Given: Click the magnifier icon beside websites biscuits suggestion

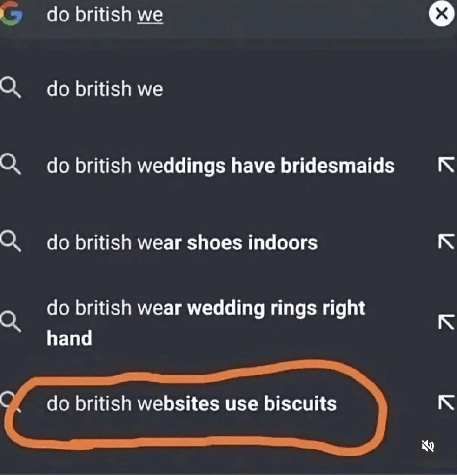Looking at the screenshot, I should [x=10, y=401].
